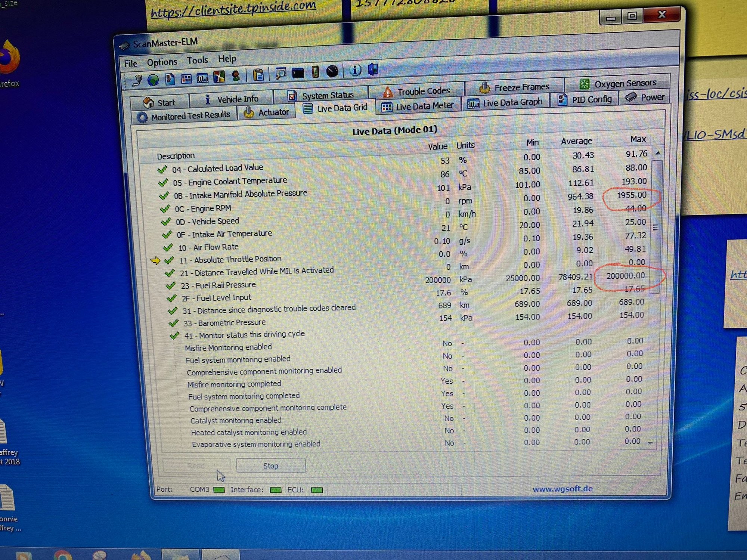This screenshot has width=747, height=560.
Task: Click the clipboard report toolbar icon
Action: (x=258, y=75)
